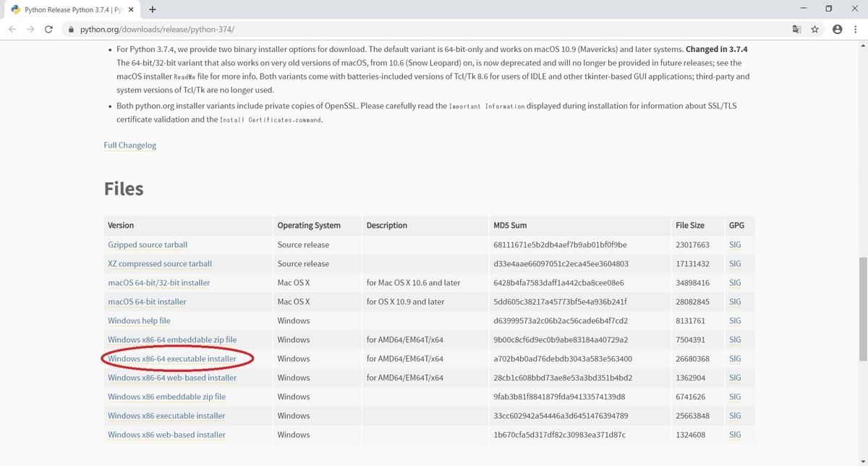This screenshot has height=466, width=868.
Task: Open SIG for Windows help file
Action: point(735,321)
